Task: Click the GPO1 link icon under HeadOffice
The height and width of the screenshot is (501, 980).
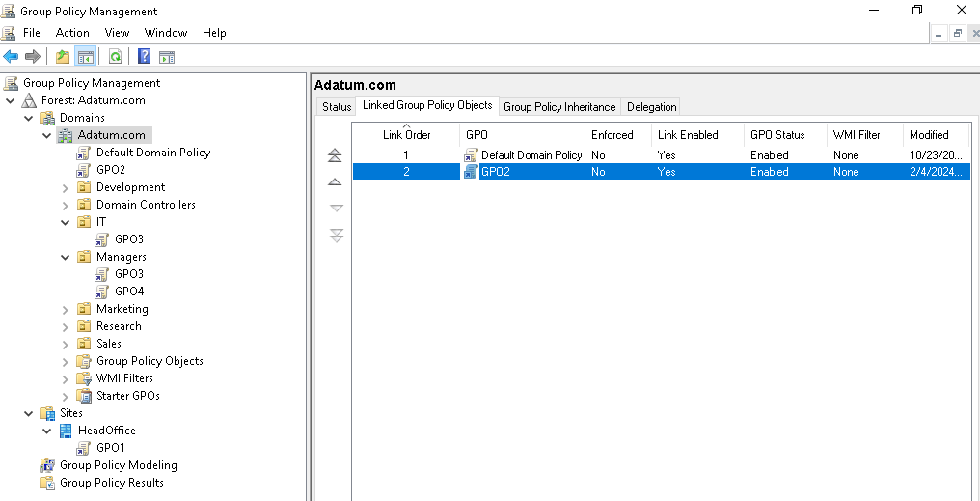Action: (83, 448)
